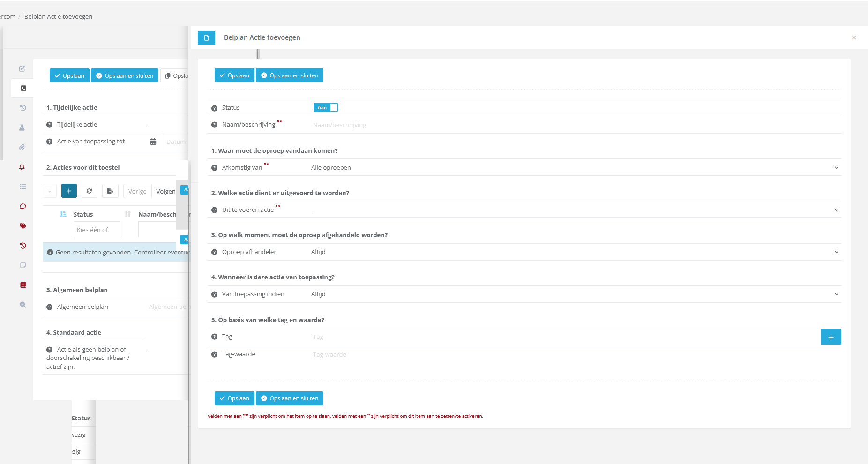
Task: Click the Belplan Actie toevoegen breadcrumb
Action: tap(58, 17)
